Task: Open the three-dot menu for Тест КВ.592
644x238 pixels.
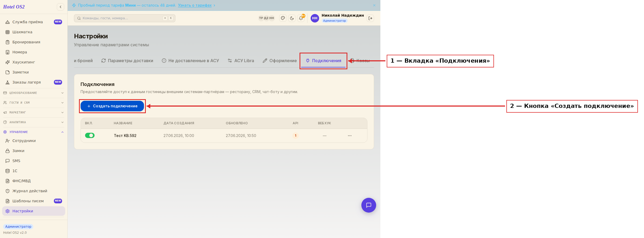Action: pyautogui.click(x=350, y=136)
